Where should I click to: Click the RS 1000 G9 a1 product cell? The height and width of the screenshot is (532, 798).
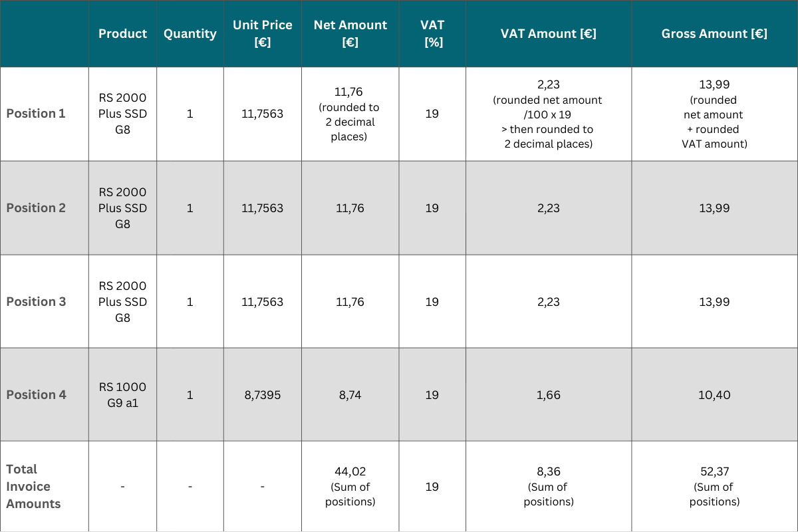pyautogui.click(x=122, y=395)
